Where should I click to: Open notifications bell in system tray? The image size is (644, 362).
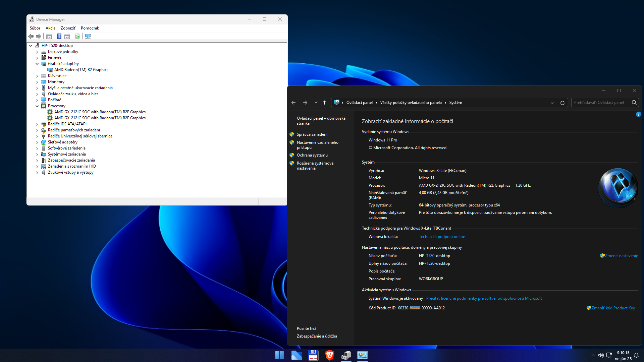tap(636, 355)
